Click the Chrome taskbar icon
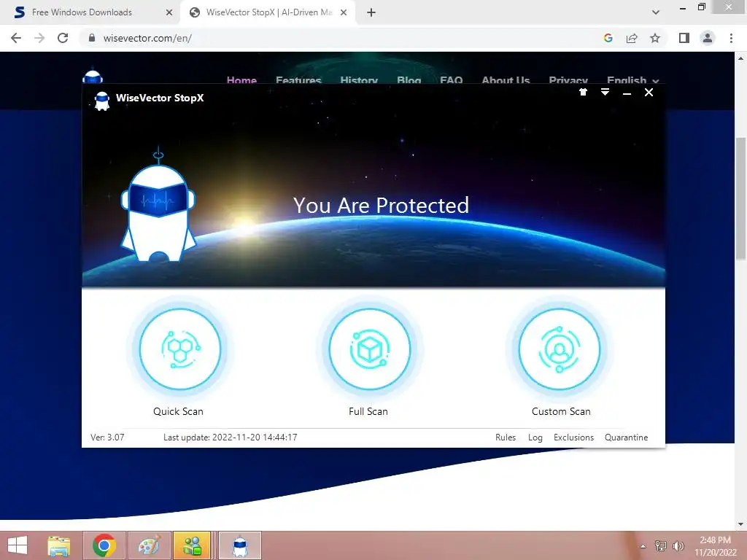This screenshot has height=560, width=747. point(104,545)
